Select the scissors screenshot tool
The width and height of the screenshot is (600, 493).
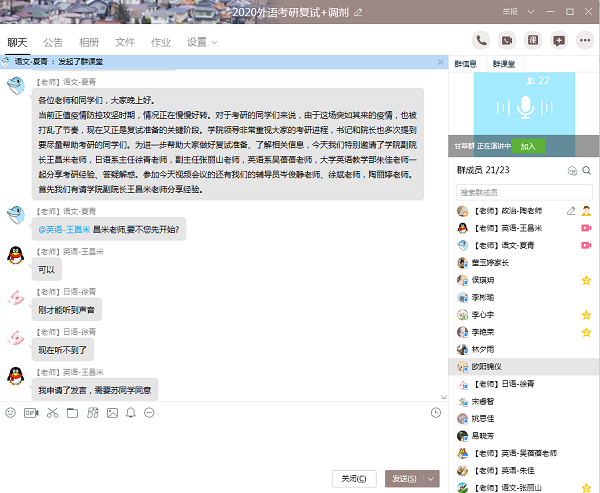[x=51, y=412]
